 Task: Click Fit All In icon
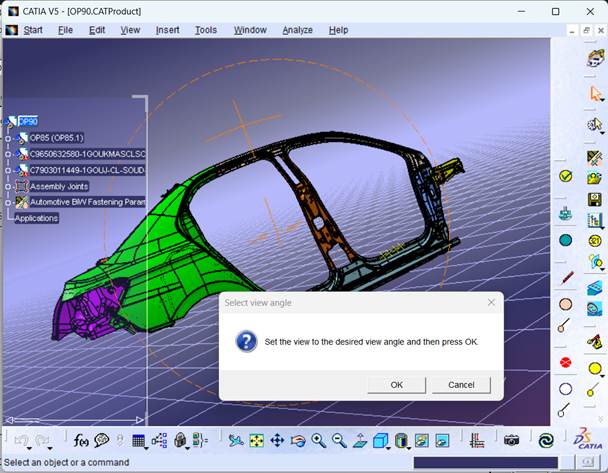click(x=256, y=441)
